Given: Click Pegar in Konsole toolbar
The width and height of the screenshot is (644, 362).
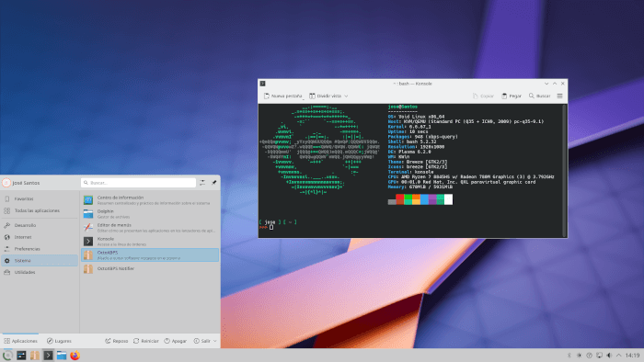Looking at the screenshot, I should (512, 96).
